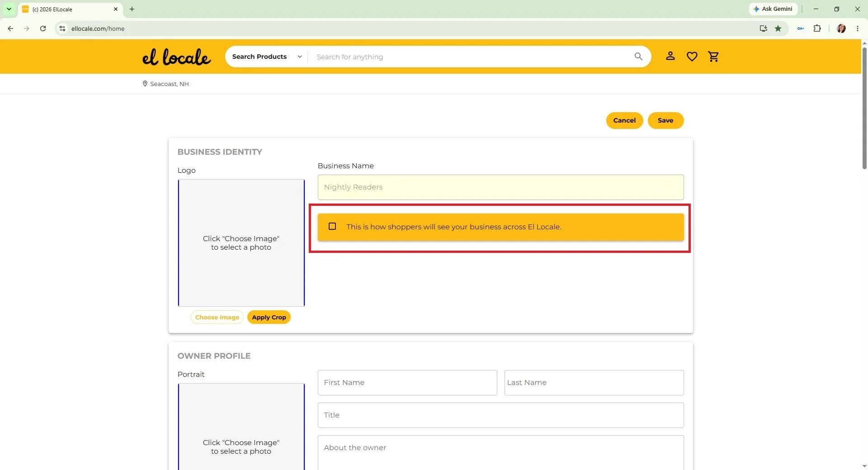Open the Chrome profile avatar

click(841, 28)
